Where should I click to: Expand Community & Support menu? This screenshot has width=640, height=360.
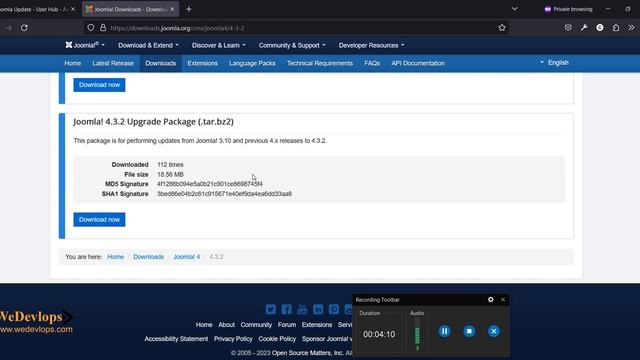point(292,45)
